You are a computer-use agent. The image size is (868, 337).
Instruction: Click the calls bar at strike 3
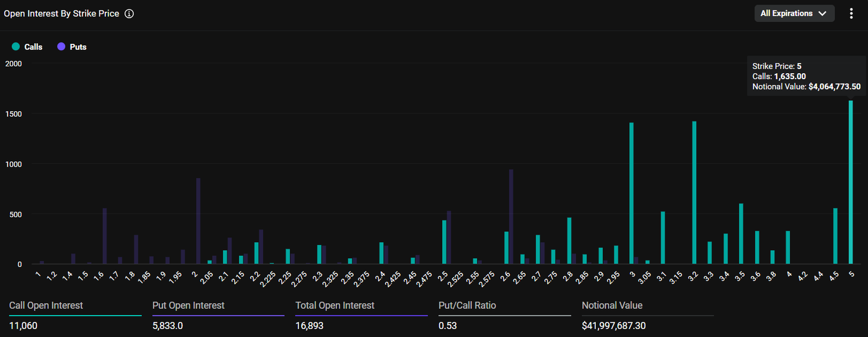coord(631,193)
